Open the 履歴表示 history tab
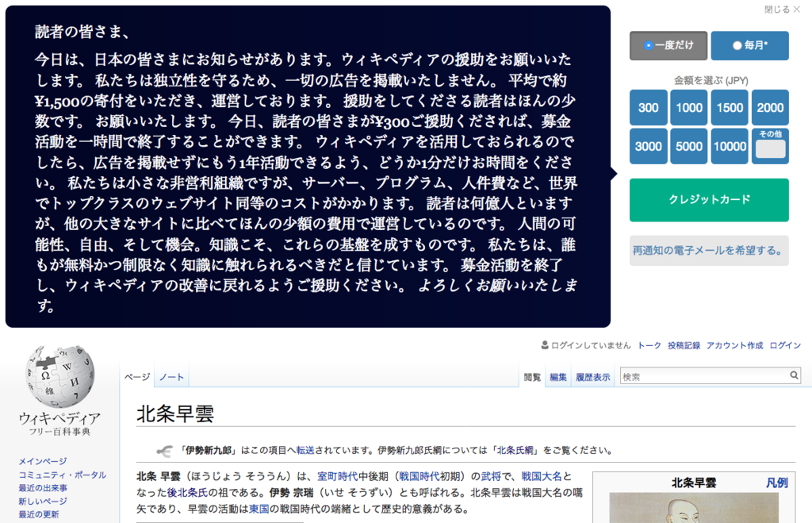Viewport: 812px width, 523px height. (x=592, y=377)
